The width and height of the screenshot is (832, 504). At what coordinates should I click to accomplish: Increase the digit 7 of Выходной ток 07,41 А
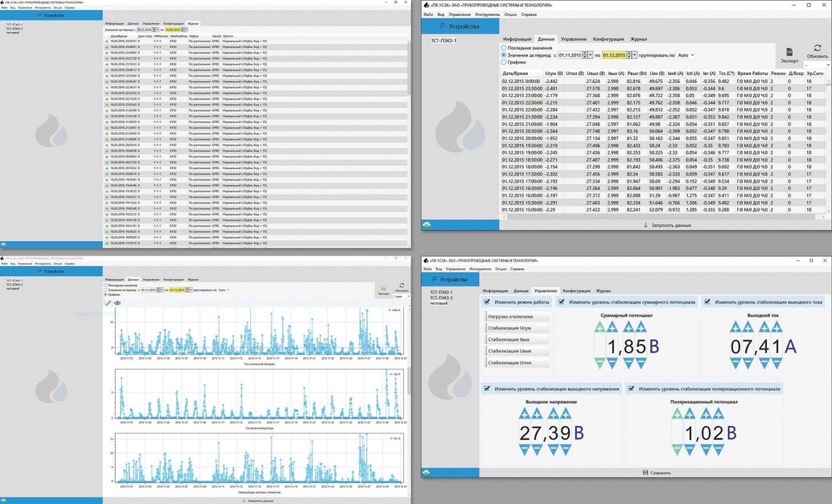(x=748, y=328)
